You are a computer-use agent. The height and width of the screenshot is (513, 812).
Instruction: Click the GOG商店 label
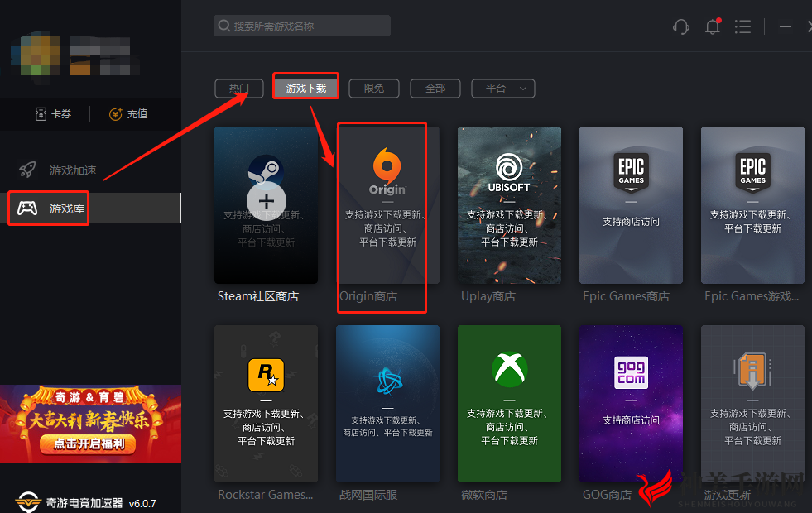coord(607,495)
